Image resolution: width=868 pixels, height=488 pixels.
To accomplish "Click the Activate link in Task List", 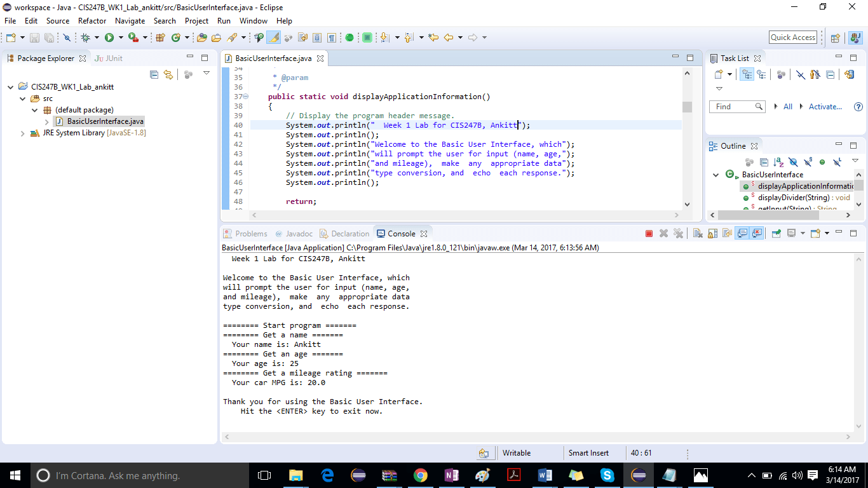I will coord(824,106).
